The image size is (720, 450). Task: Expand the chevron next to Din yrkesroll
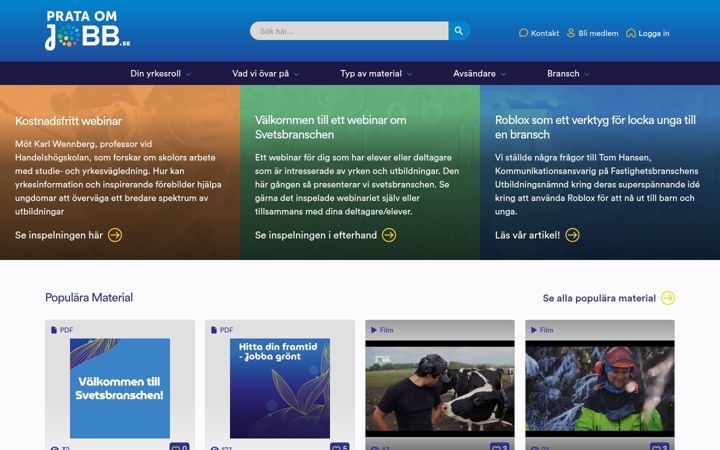coord(188,74)
